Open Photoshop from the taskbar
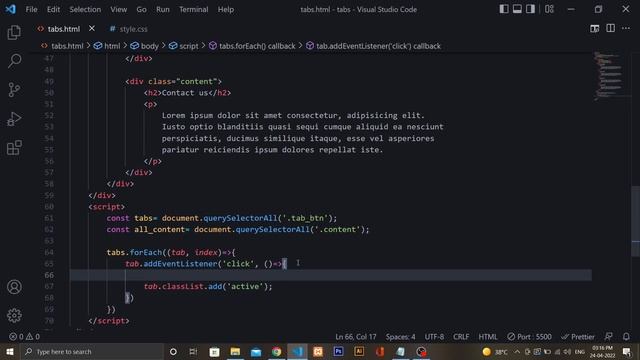This screenshot has width=640, height=360. point(338,351)
